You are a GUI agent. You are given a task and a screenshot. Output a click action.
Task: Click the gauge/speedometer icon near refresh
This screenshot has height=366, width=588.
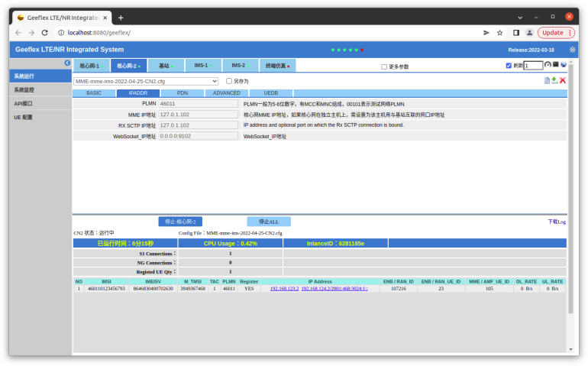[548, 65]
